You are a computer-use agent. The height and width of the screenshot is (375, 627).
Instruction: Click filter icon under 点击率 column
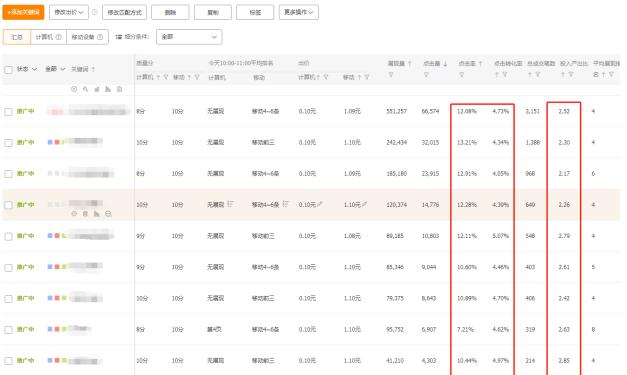(461, 75)
